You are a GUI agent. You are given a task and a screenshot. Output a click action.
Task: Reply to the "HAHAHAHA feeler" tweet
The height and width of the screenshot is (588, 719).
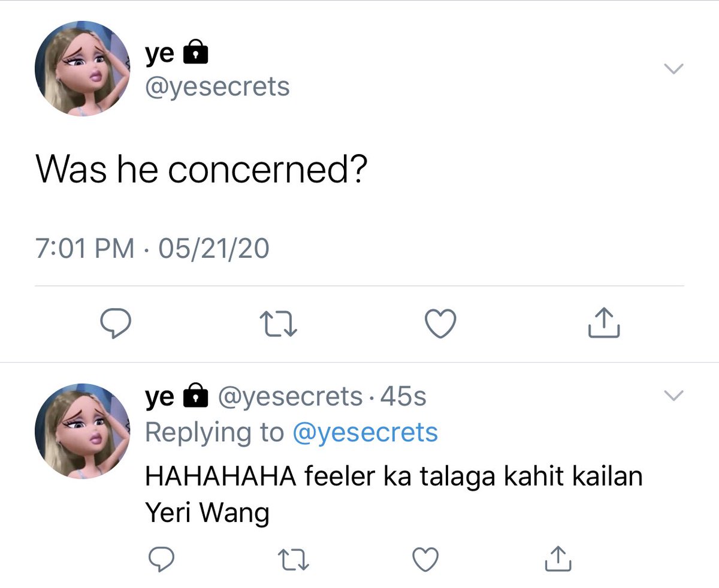[161, 558]
